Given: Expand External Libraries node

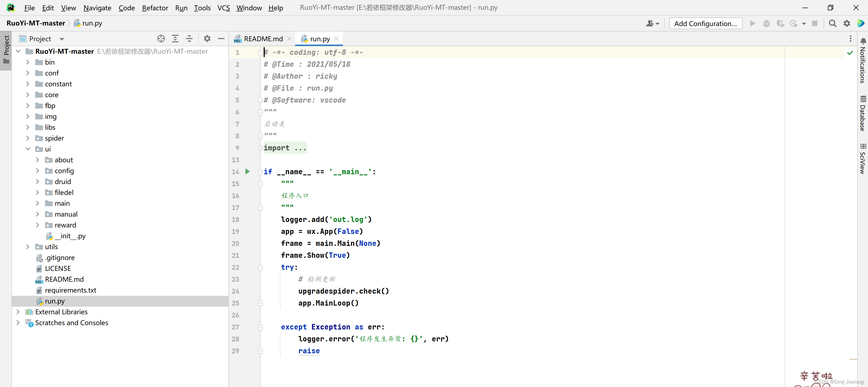Looking at the screenshot, I should pos(18,312).
